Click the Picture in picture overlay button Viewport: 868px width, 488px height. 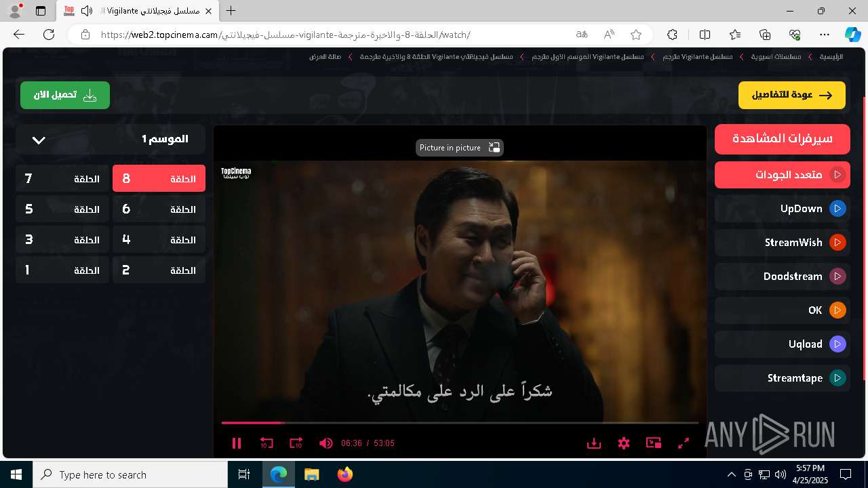[x=460, y=148]
